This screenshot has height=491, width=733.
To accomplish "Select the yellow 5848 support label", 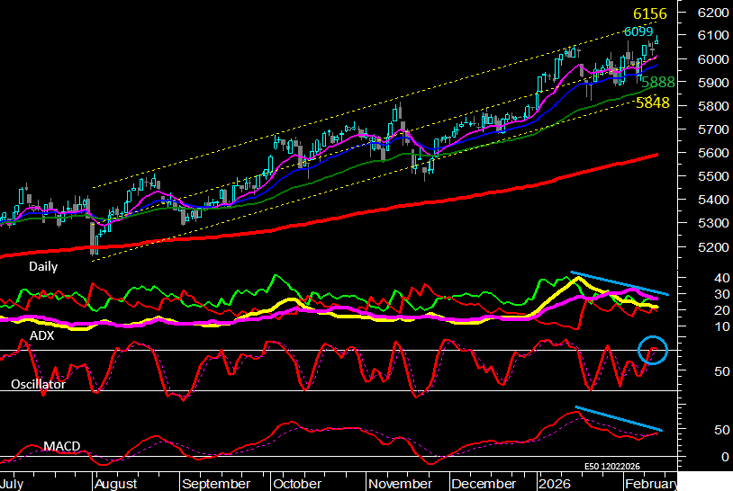I will pos(656,103).
